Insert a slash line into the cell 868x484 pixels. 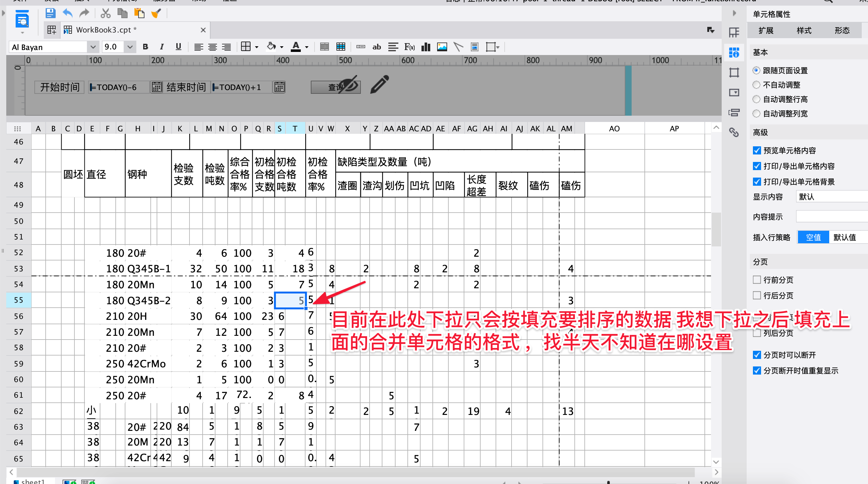(x=458, y=47)
